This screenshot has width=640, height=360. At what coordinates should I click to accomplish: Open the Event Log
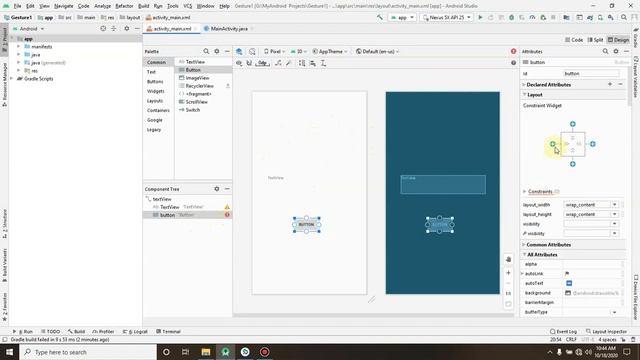coord(563,331)
